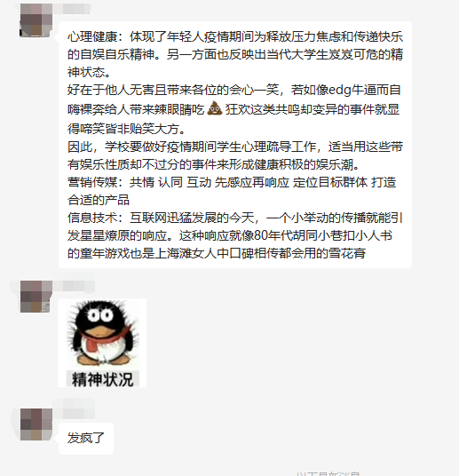This screenshot has height=476, width=459.
Task: Click the blurred nickname above the long message
Action: (x=74, y=9)
